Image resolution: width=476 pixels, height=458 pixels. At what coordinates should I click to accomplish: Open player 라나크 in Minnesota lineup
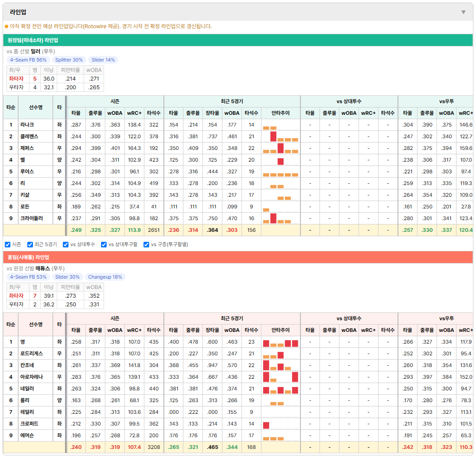tap(27, 125)
